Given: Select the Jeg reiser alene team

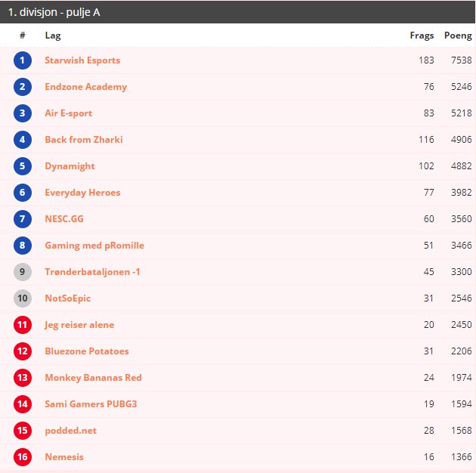Looking at the screenshot, I should coord(79,325).
